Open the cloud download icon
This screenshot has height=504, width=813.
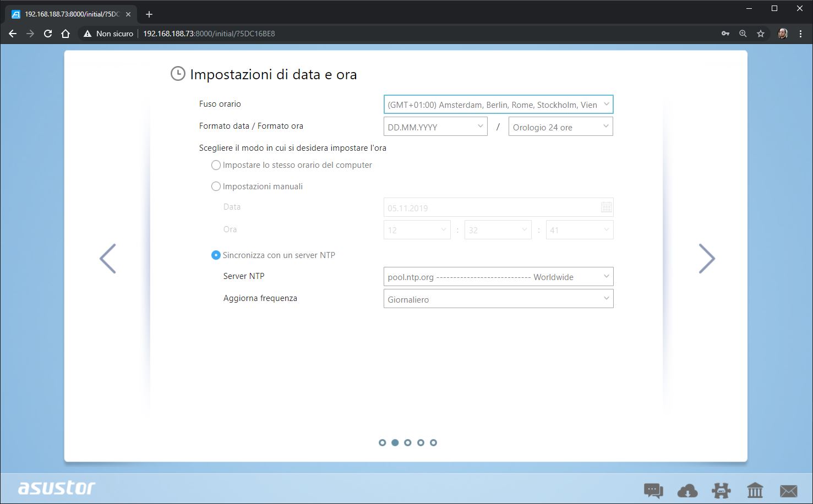[x=687, y=490]
